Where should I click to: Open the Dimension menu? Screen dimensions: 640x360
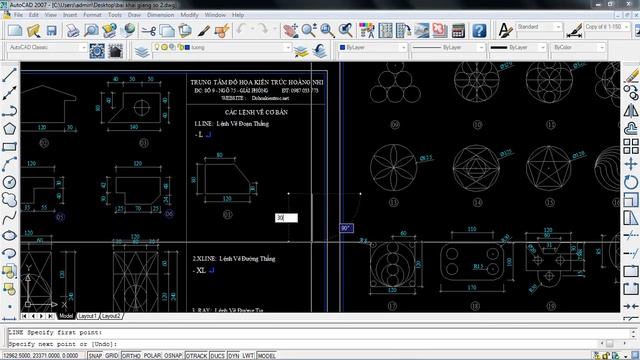[x=160, y=15]
